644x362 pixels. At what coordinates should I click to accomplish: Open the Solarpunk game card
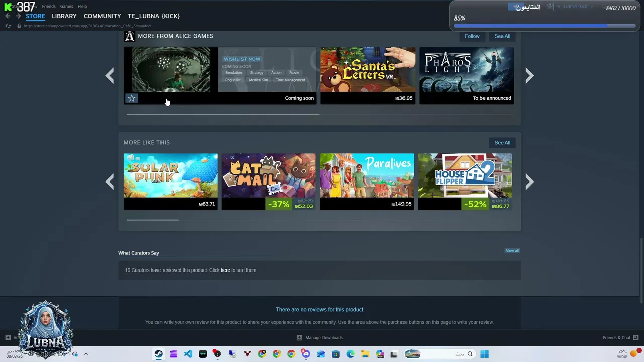coord(171,182)
